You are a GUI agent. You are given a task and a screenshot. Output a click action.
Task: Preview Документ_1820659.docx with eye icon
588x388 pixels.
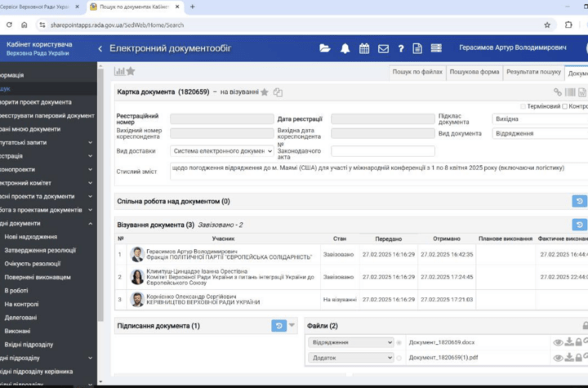558,342
